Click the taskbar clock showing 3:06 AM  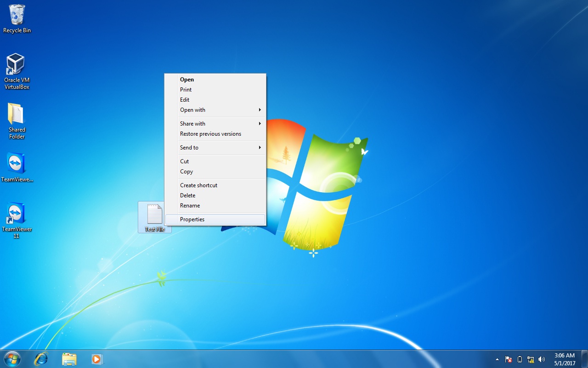[565, 359]
